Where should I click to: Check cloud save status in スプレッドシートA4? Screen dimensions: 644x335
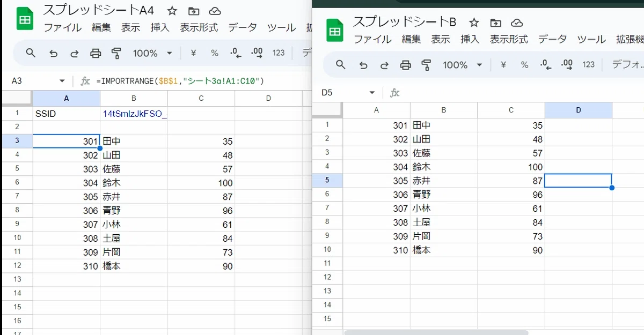point(215,11)
